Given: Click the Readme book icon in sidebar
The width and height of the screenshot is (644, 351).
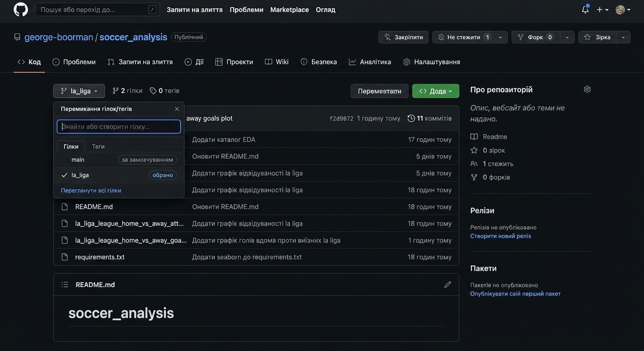Looking at the screenshot, I should (x=474, y=137).
